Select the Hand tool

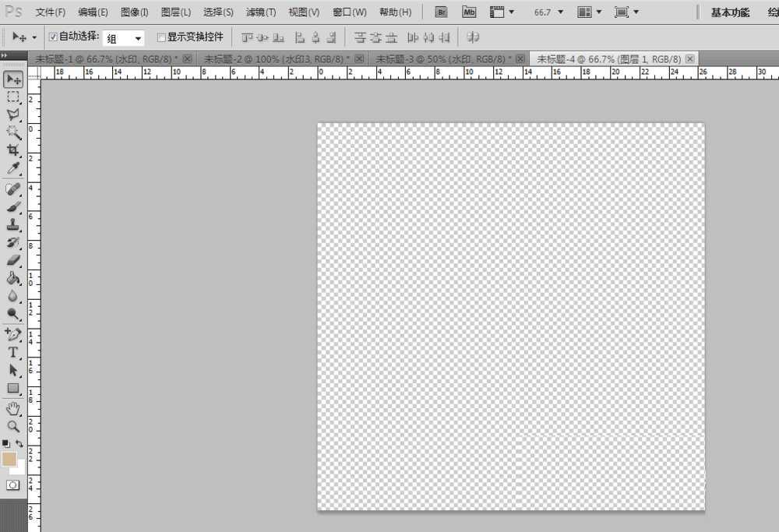(x=13, y=408)
